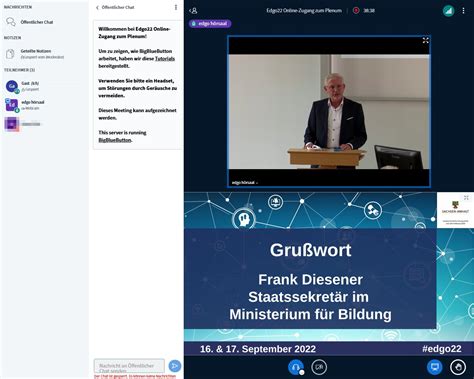Click the red recording indicator
The image size is (474, 379).
click(x=356, y=10)
